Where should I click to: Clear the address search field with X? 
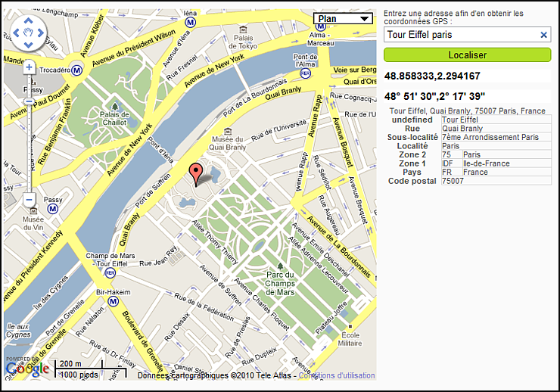coord(543,35)
